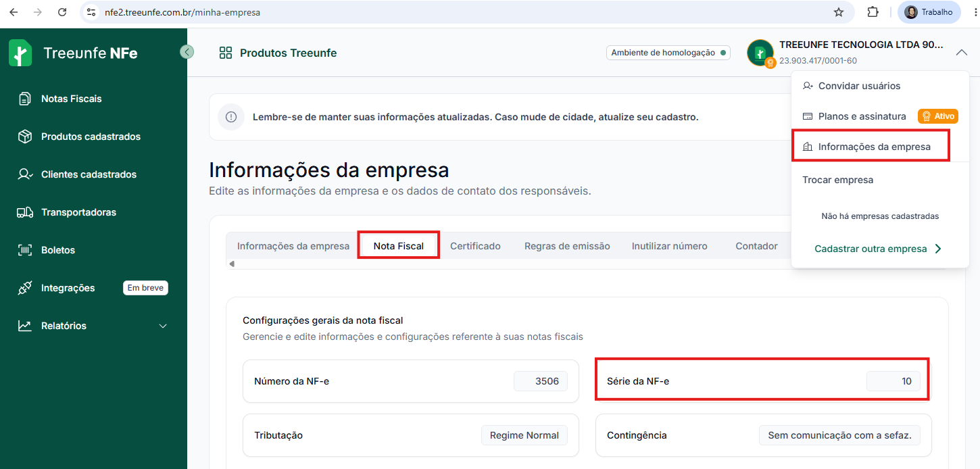Click the Configurações gerais da nota fiscal heading
The image size is (980, 469).
pyautogui.click(x=322, y=320)
